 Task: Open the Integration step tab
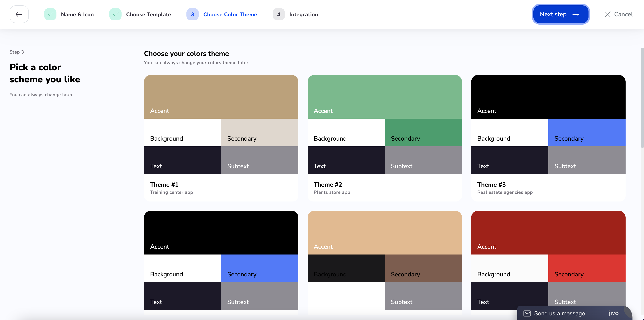[x=304, y=14]
